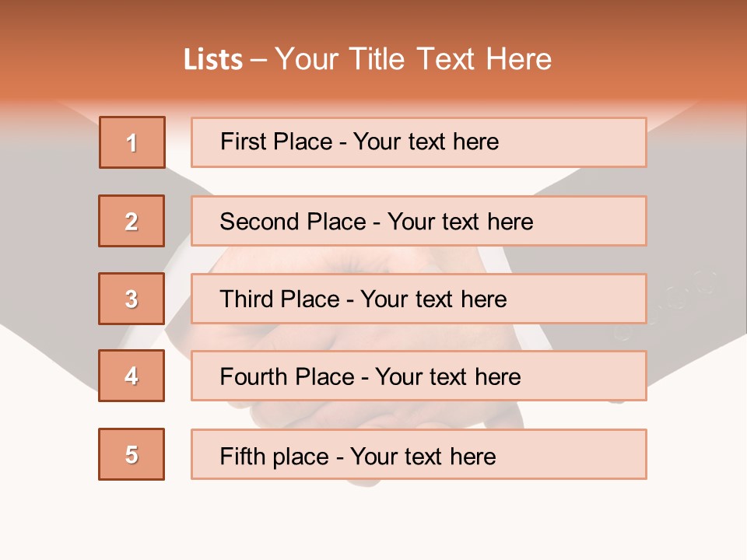Select the 'Third Place - Your text here' box
Viewport: 747px width, 560px height.
click(419, 299)
